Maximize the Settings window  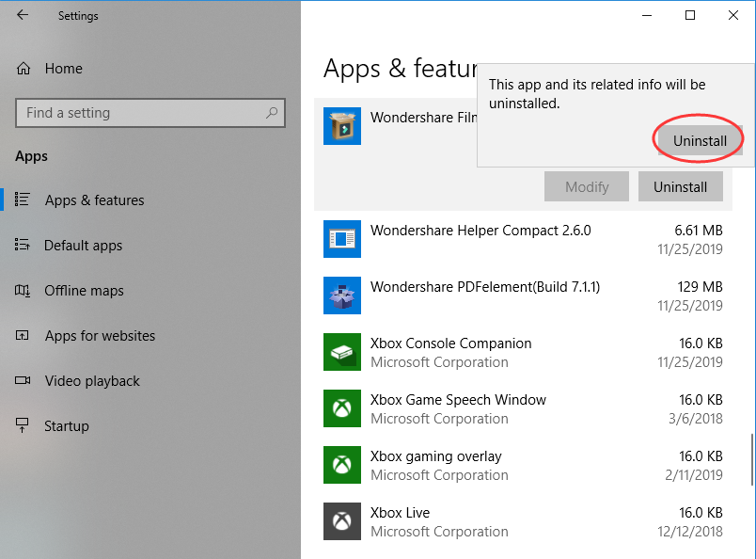point(690,15)
